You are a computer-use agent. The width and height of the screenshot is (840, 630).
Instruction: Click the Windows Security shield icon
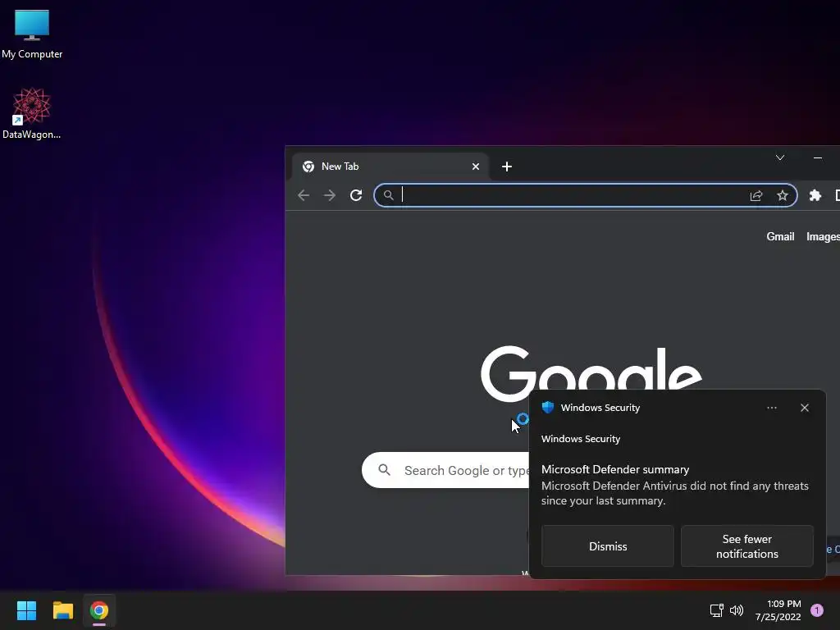click(547, 407)
